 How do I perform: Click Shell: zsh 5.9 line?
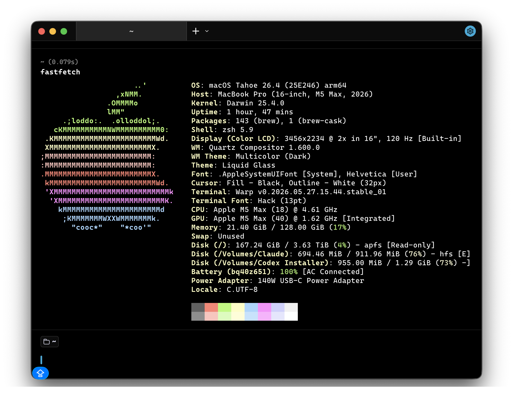pyautogui.click(x=222, y=130)
